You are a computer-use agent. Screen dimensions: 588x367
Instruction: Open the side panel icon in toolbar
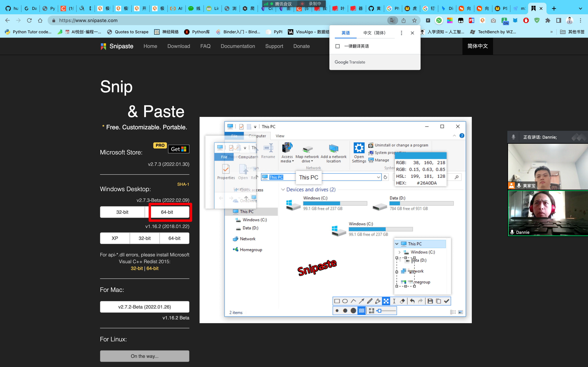[x=559, y=20]
